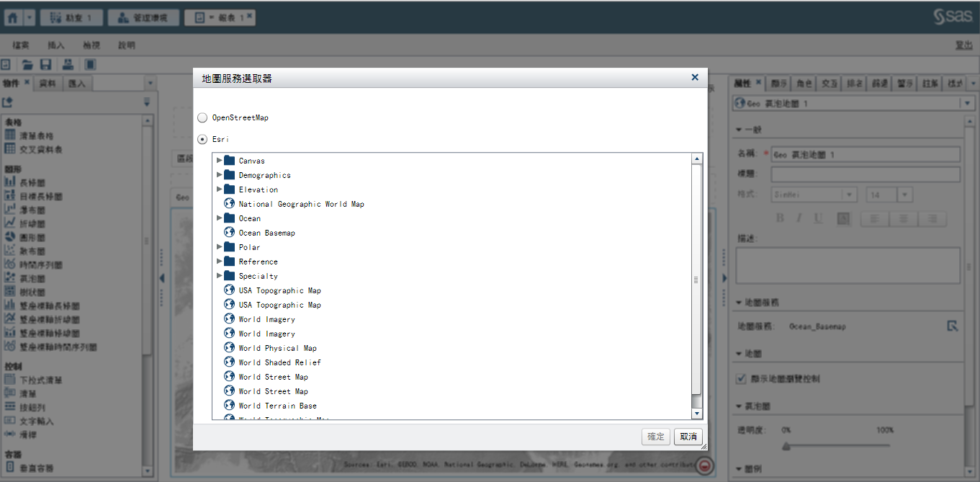
Task: Switch to the 匯入 tab
Action: click(77, 84)
